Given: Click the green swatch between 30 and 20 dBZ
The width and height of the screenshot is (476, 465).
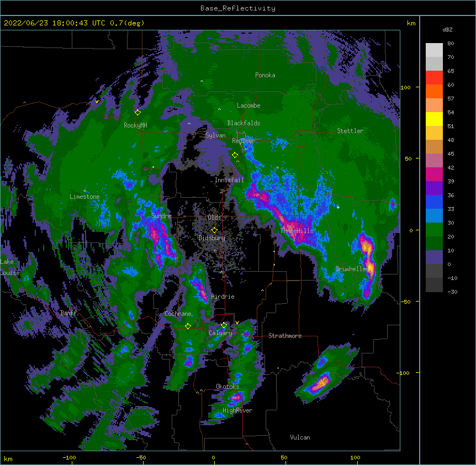Looking at the screenshot, I should [x=434, y=230].
